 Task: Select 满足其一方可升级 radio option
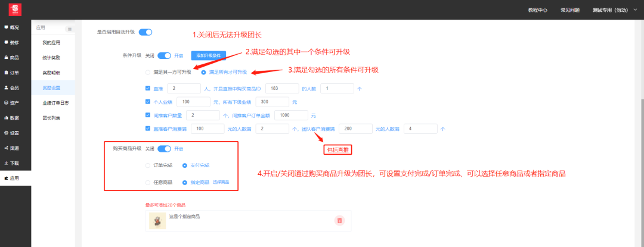[148, 72]
